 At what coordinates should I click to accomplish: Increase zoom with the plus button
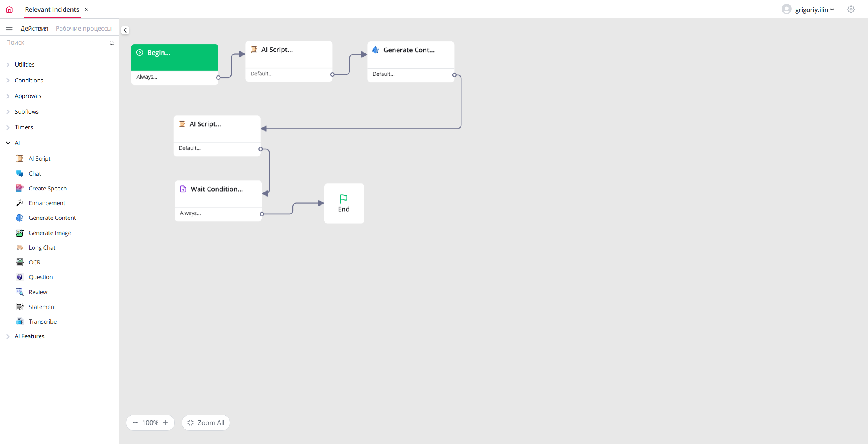tap(165, 422)
